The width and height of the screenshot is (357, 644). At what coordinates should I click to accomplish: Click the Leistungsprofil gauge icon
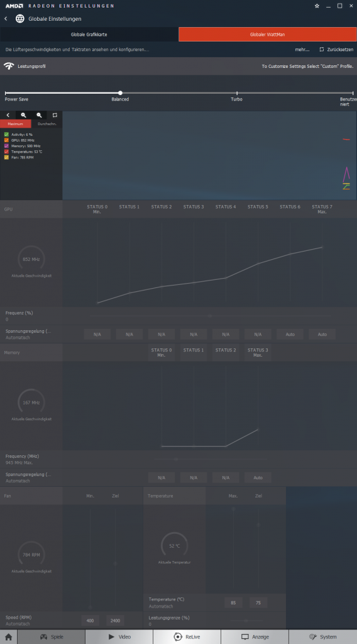tap(9, 66)
